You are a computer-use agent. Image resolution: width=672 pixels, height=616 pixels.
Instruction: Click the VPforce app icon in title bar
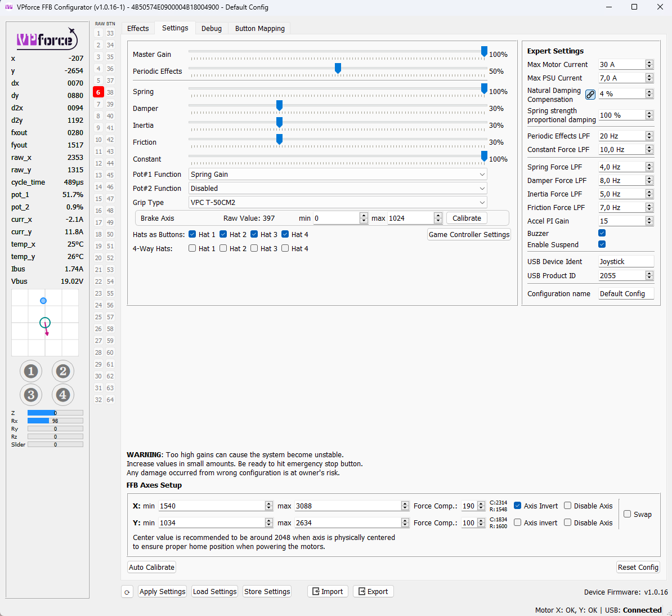coord(8,7)
